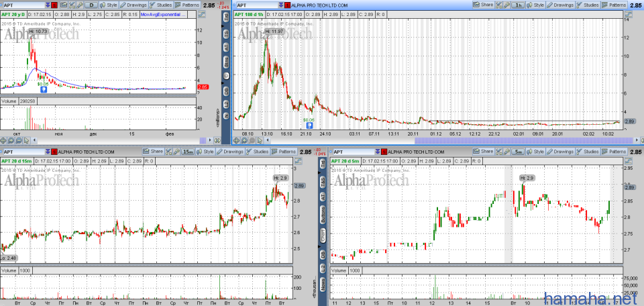Click chart-mode icon right of top-right data bar

[628, 14]
